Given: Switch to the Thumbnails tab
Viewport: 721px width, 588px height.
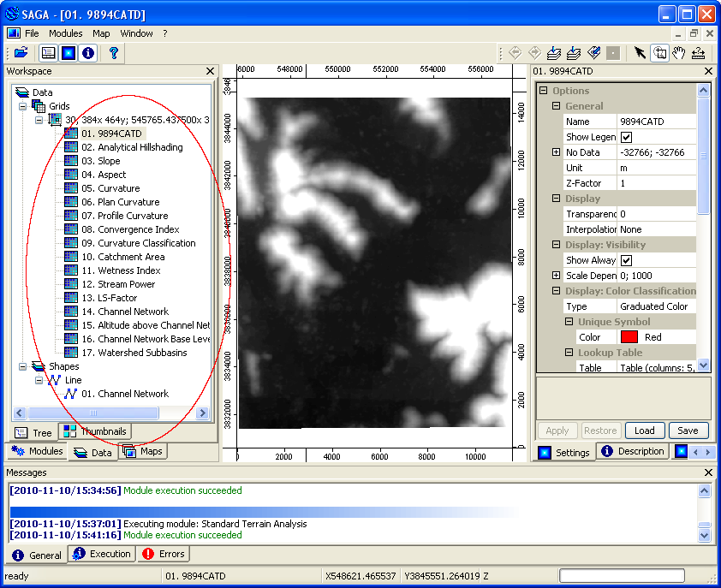Looking at the screenshot, I should click(95, 431).
